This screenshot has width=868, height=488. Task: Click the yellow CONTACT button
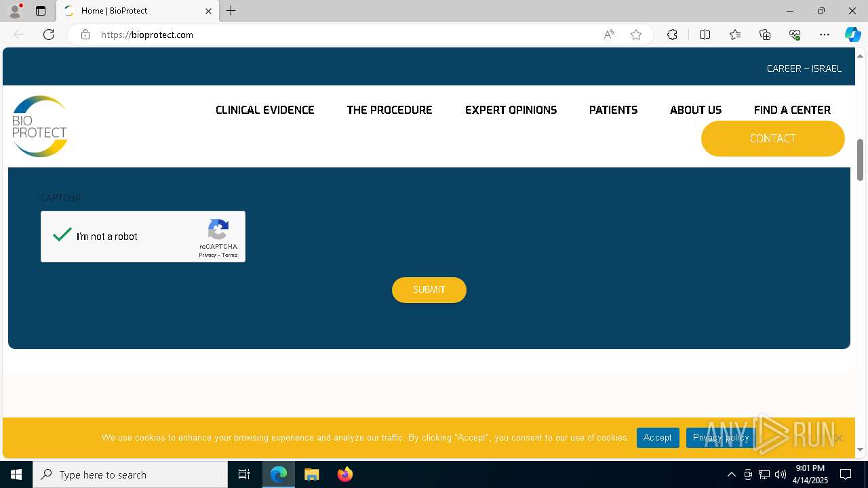[x=773, y=138]
